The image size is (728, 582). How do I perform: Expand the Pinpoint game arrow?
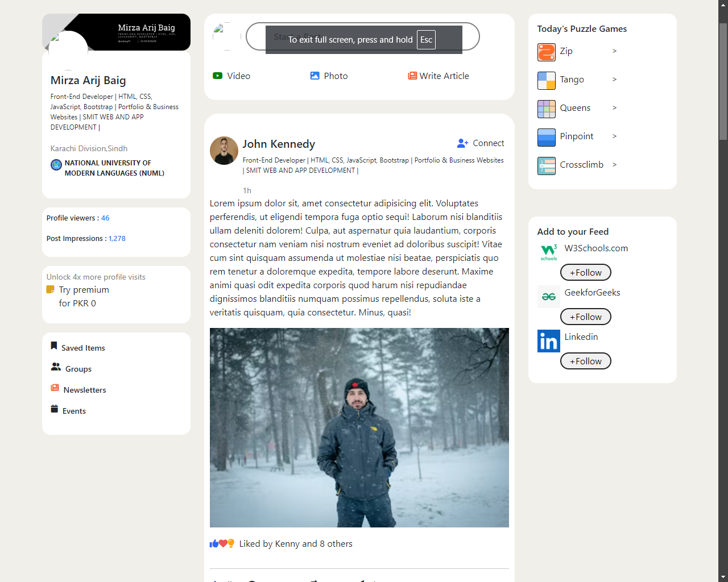pos(614,136)
